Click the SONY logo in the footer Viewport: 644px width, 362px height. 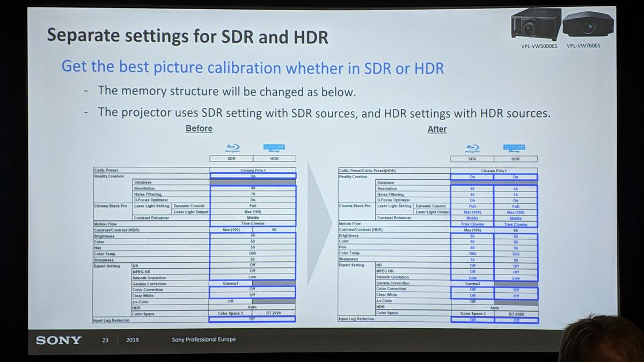coord(58,340)
